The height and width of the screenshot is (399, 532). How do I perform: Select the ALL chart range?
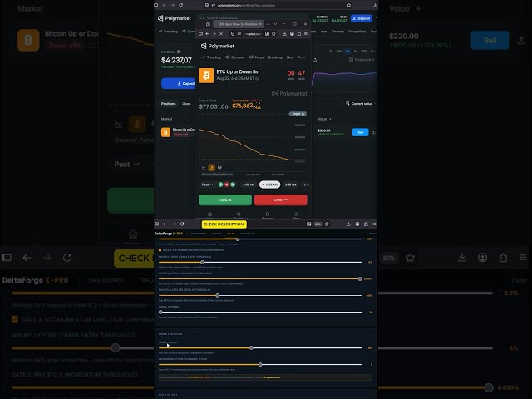372,52
